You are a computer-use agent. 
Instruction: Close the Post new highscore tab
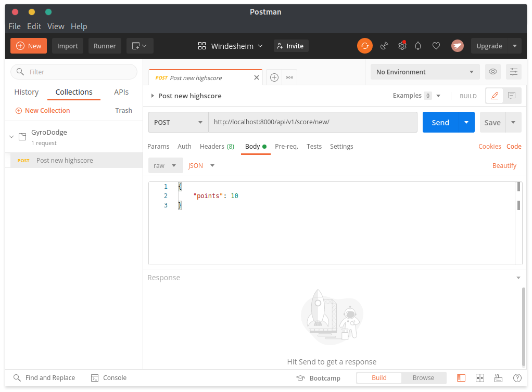pyautogui.click(x=257, y=77)
